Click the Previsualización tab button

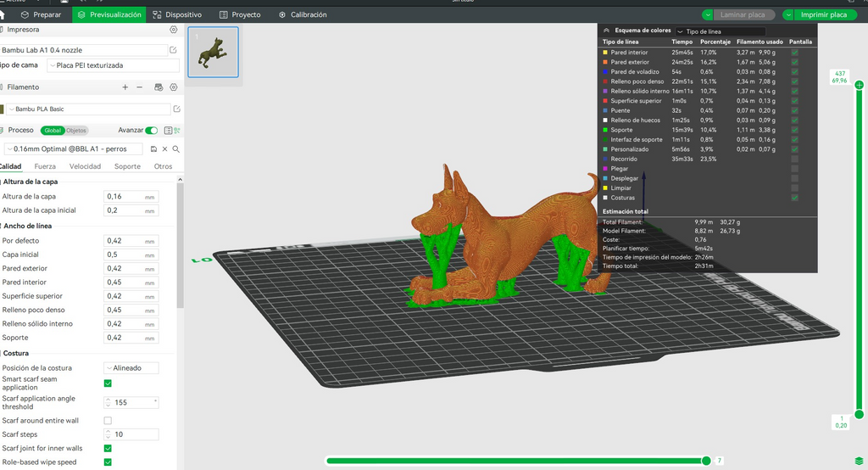point(109,14)
